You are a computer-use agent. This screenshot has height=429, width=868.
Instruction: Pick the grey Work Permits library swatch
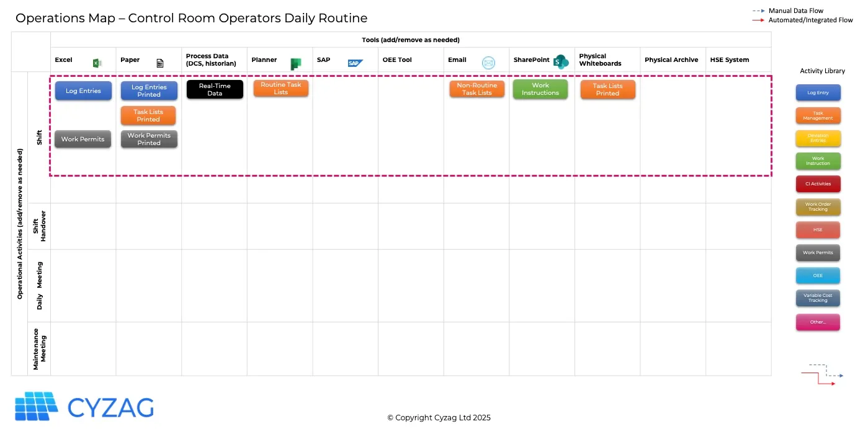pos(818,253)
